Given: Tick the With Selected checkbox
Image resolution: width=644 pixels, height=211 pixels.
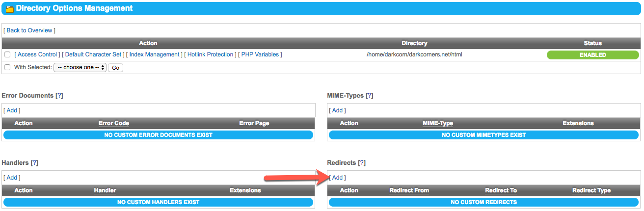Looking at the screenshot, I should click(7, 67).
